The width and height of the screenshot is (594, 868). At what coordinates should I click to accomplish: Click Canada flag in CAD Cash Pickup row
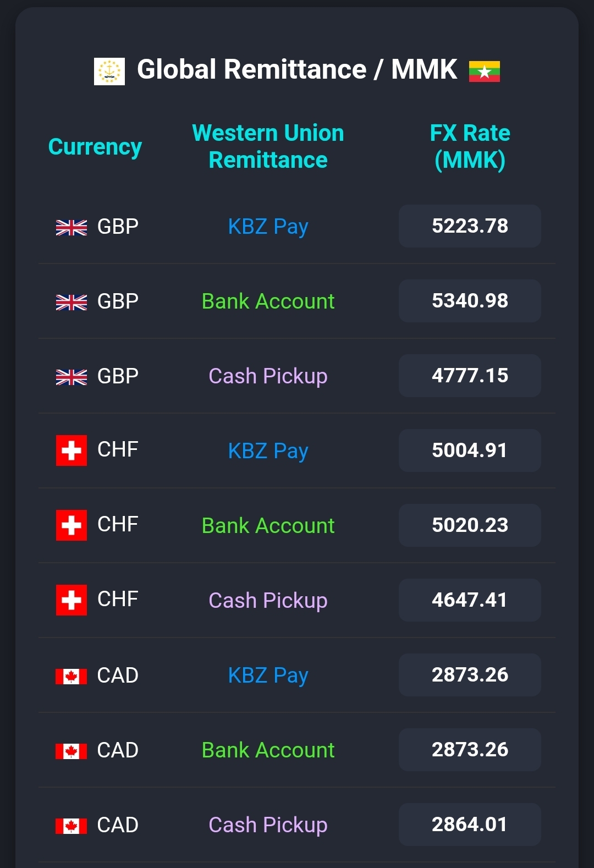[x=71, y=826]
